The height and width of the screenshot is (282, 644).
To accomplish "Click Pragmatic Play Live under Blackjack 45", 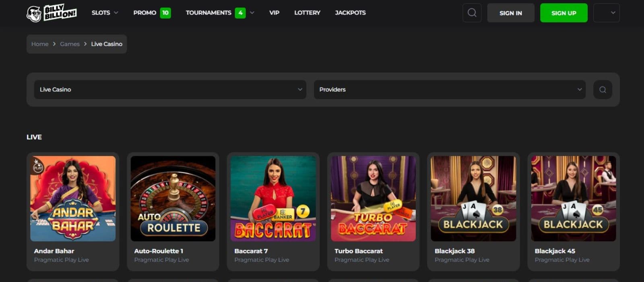I will click(562, 260).
